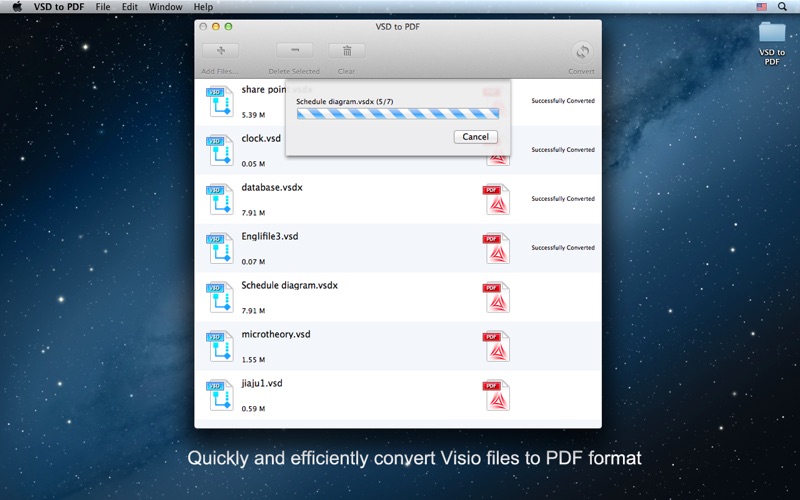Click the 0.59 M file size
The width and height of the screenshot is (800, 500).
[x=253, y=409]
